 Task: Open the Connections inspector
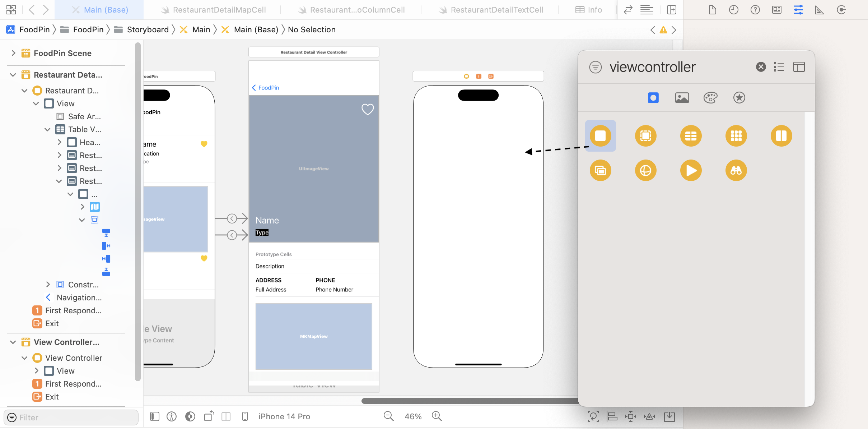click(x=842, y=10)
